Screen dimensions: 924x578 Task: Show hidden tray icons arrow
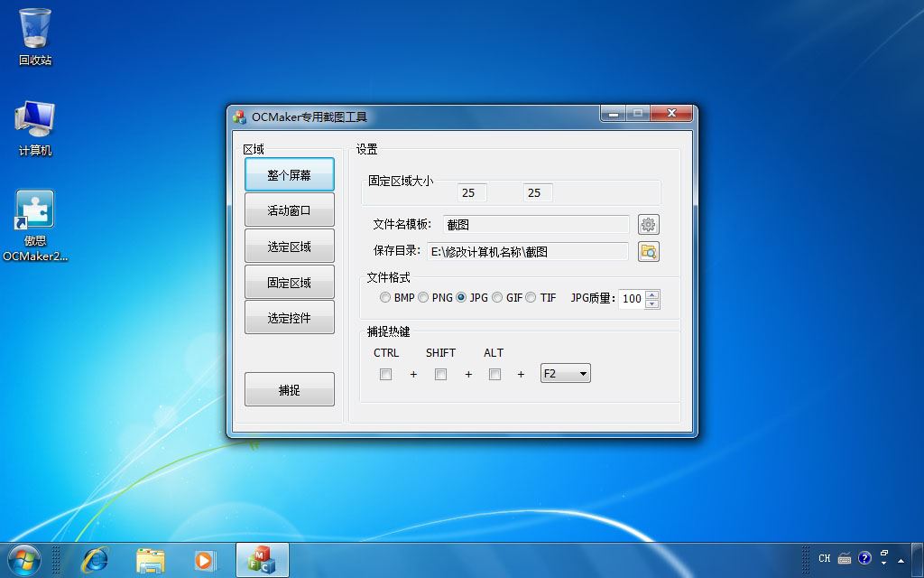pyautogui.click(x=901, y=560)
